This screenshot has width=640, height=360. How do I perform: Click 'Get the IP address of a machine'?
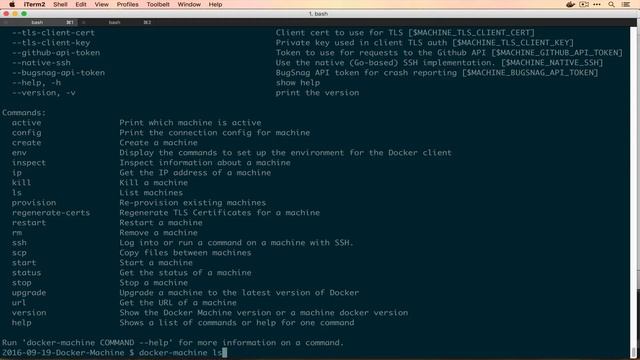tap(195, 173)
